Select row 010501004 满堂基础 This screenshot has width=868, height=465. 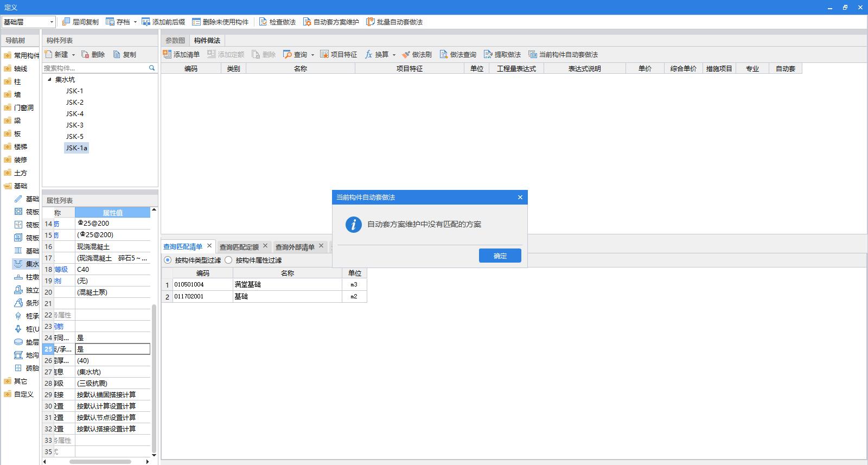(264, 284)
